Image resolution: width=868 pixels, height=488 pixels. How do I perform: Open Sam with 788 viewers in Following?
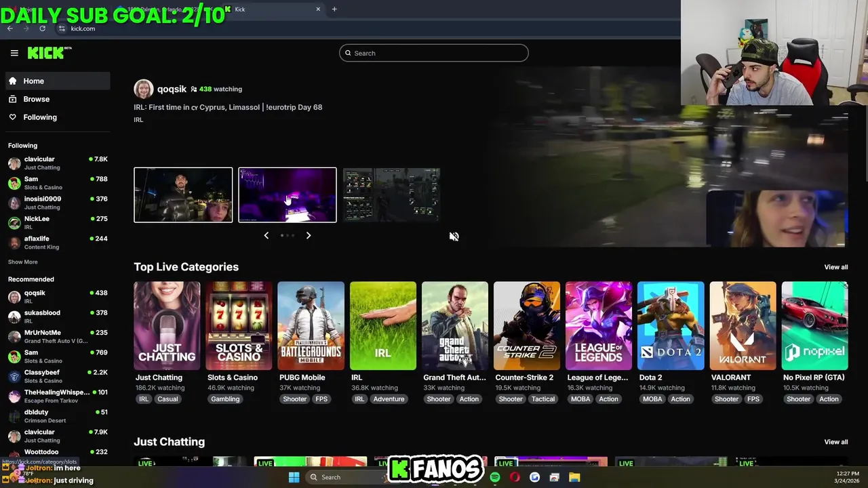click(x=58, y=183)
